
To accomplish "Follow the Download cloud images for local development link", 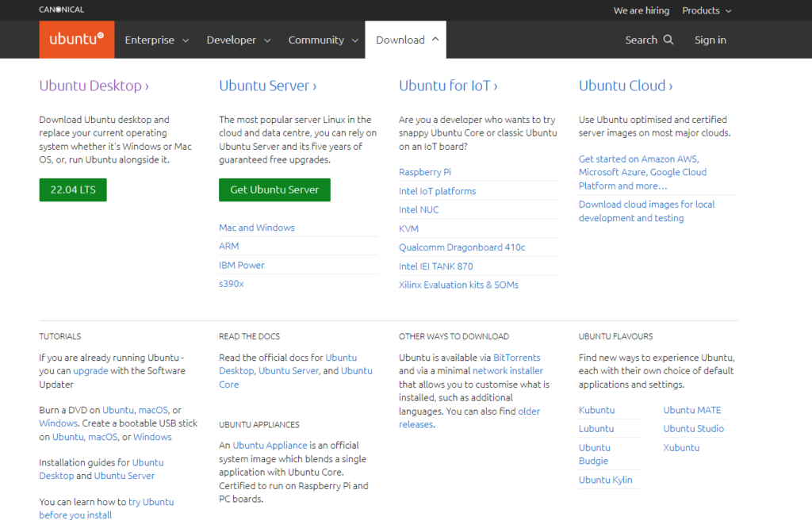I will pyautogui.click(x=646, y=212).
